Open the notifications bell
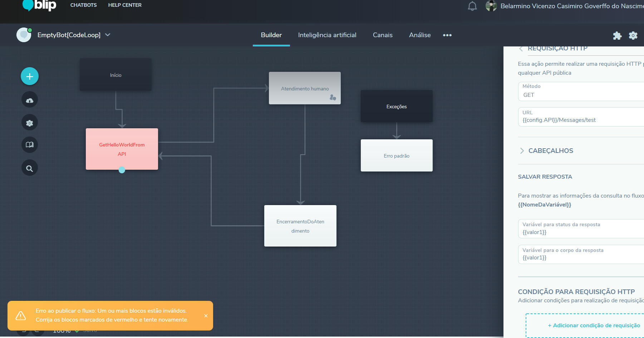The image size is (644, 338). point(472,6)
